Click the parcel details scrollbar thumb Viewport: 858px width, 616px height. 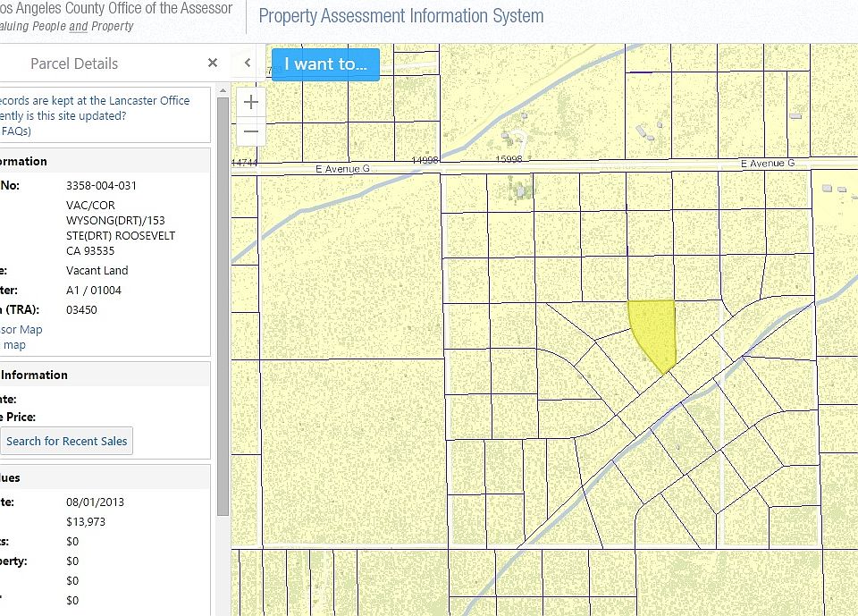click(x=223, y=307)
